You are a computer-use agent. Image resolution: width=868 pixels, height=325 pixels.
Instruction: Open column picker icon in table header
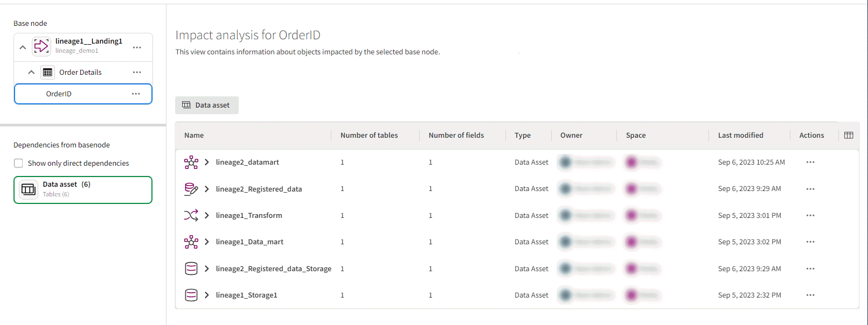tap(849, 135)
